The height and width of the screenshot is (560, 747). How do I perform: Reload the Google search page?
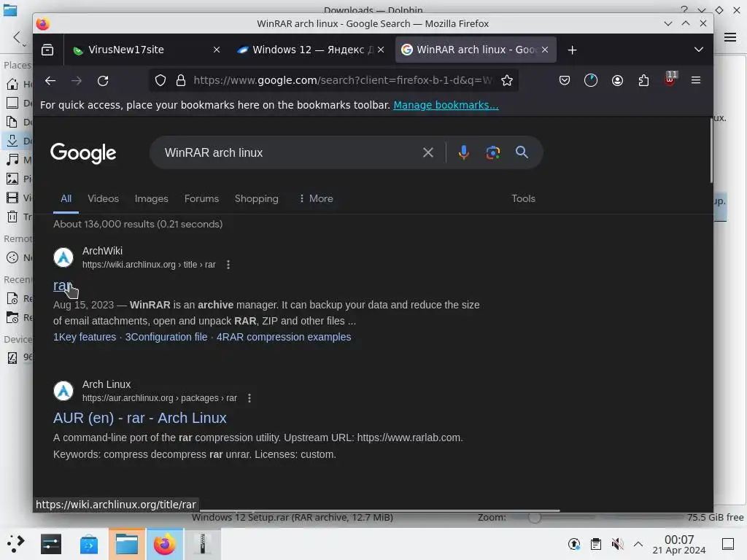click(103, 80)
